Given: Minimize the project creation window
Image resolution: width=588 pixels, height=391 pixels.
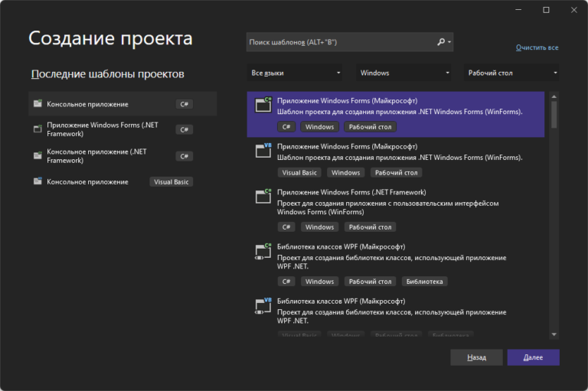Looking at the screenshot, I should 518,10.
